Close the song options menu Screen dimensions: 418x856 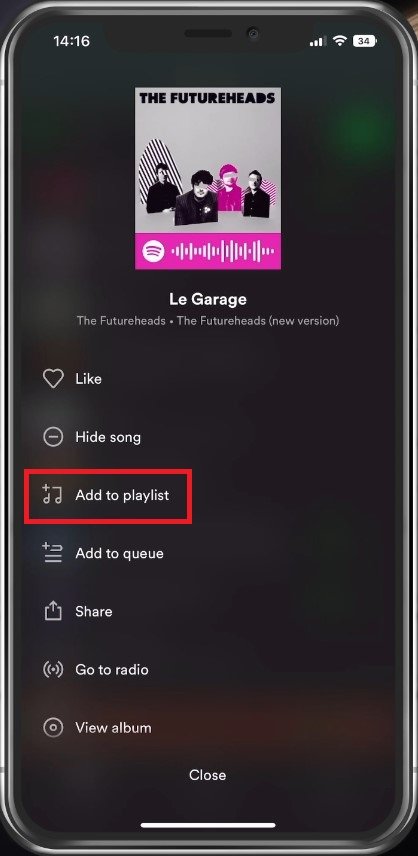pos(207,775)
